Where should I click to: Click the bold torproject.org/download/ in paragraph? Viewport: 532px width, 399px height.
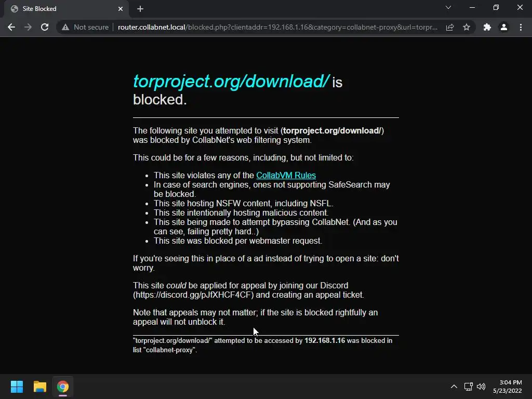(332, 130)
